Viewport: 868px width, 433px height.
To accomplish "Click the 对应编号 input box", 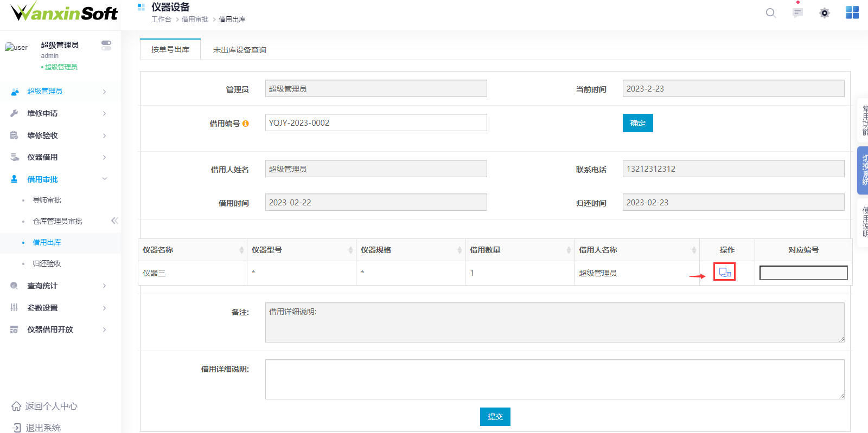I will tap(803, 273).
